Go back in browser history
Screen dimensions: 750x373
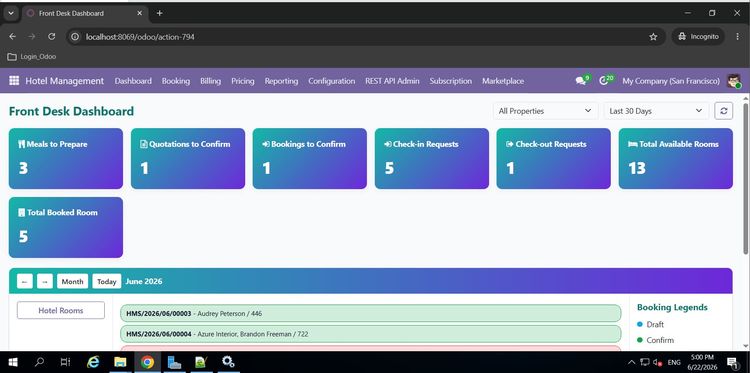tap(12, 37)
